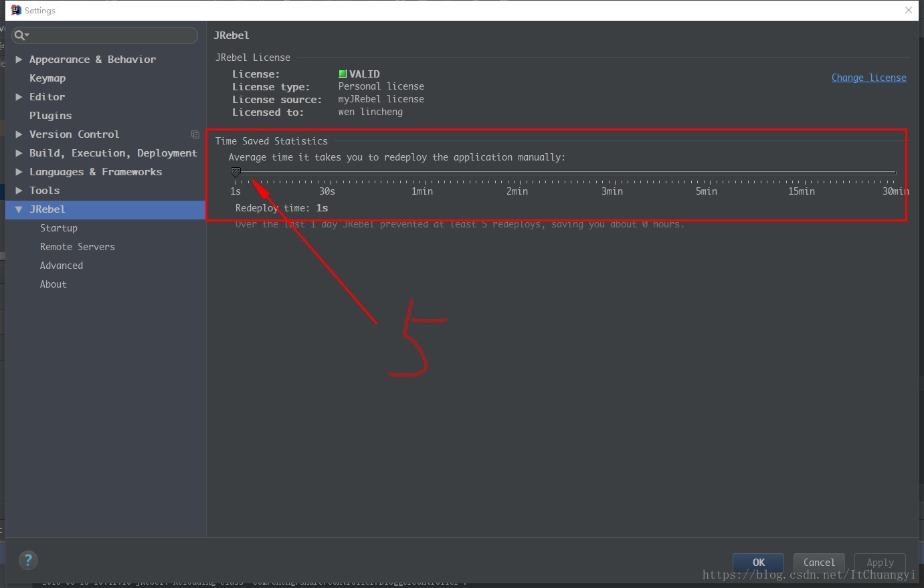Expand the Tools settings node

[x=19, y=191]
